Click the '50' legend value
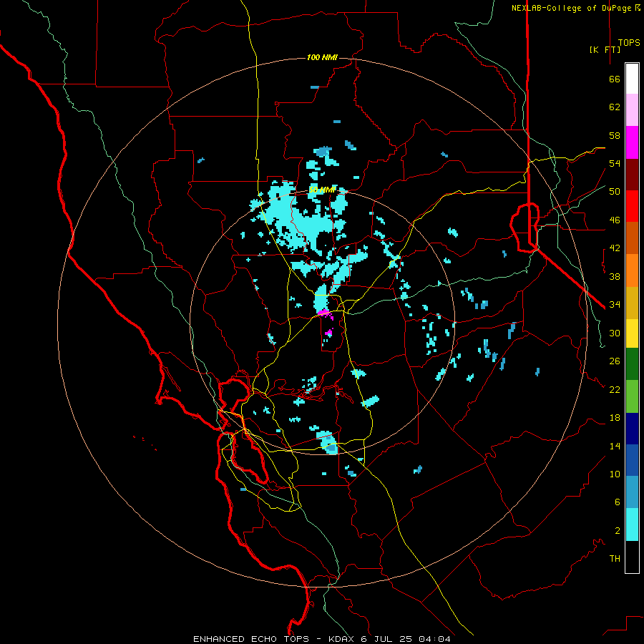 point(615,192)
